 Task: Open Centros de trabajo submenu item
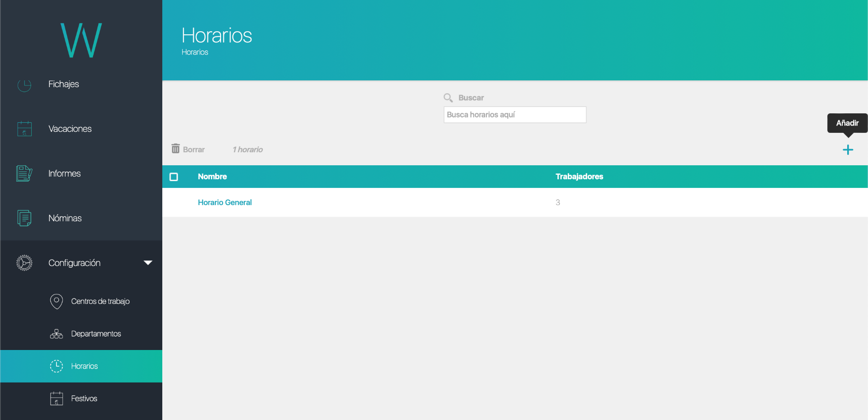[x=100, y=301]
